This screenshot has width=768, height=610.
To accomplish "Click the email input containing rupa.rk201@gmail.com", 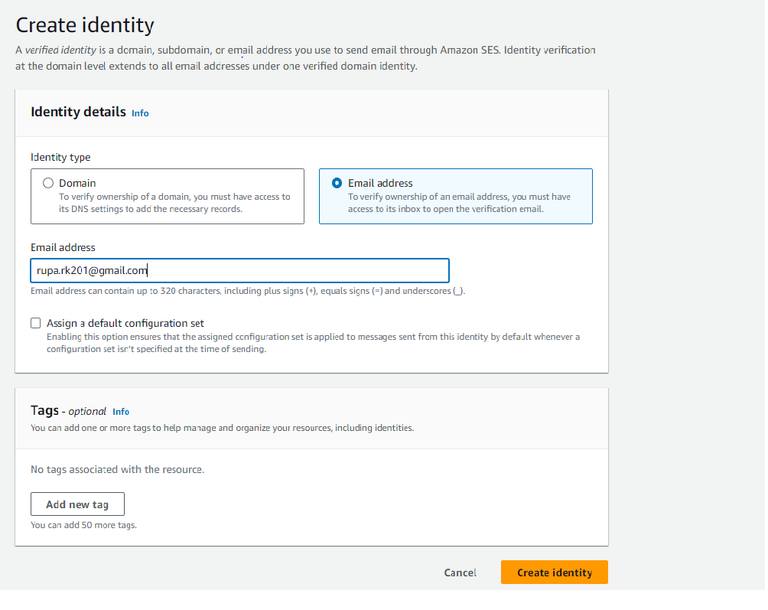I will click(x=239, y=270).
